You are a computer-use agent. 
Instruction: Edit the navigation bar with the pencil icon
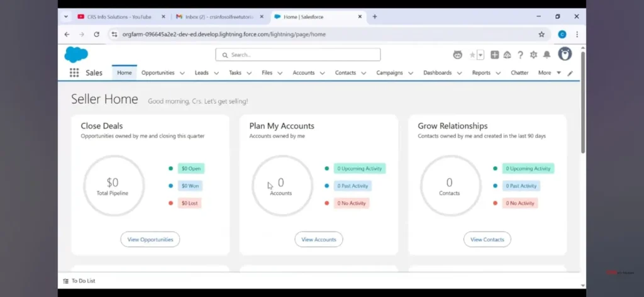570,73
